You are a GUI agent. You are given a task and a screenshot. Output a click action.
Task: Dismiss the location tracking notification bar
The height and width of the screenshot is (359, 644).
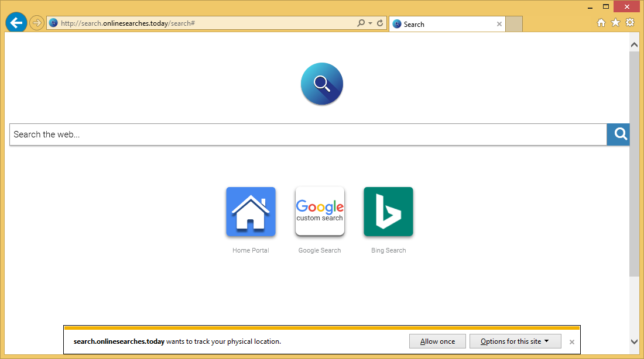(572, 342)
